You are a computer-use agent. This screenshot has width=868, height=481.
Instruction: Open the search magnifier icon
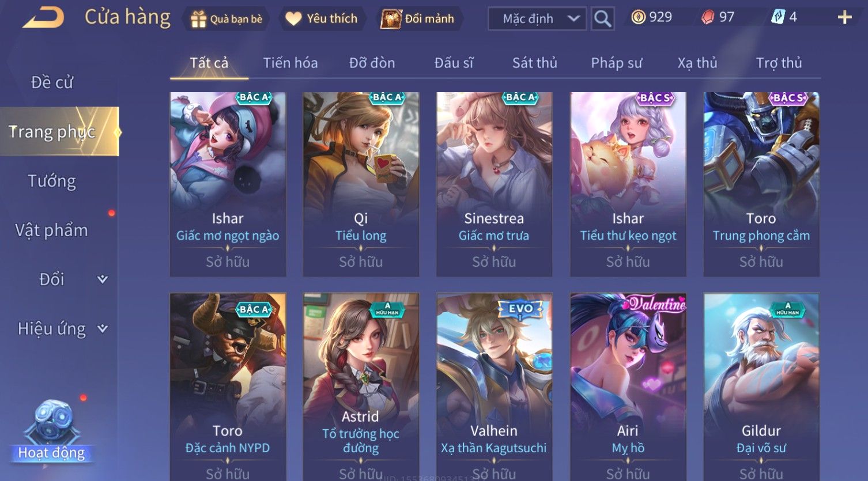(602, 19)
